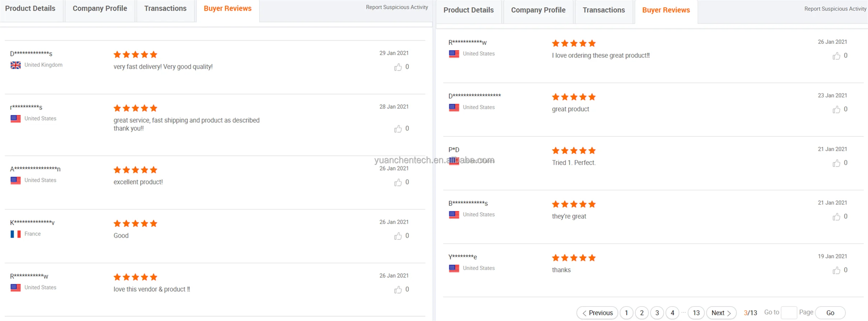868x321 pixels.
Task: Like the "great product" review dated 23 Jan
Action: pyautogui.click(x=836, y=110)
